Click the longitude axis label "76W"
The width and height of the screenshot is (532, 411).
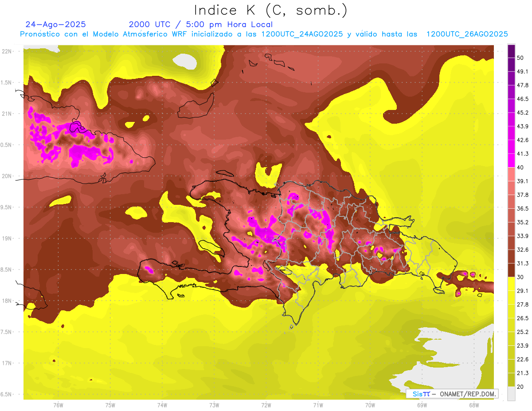click(58, 405)
